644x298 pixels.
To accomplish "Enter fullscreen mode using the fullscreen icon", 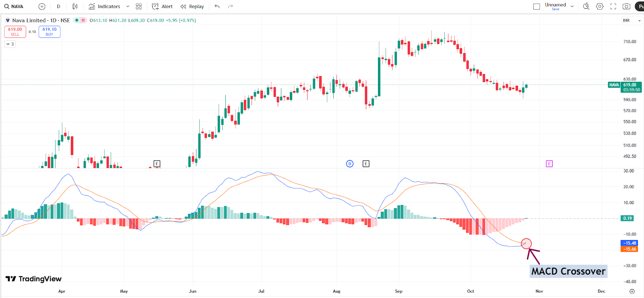I will [x=613, y=6].
